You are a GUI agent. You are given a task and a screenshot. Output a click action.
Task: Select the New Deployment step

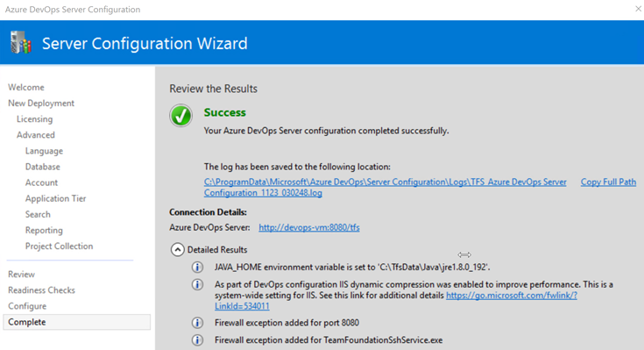pyautogui.click(x=41, y=104)
